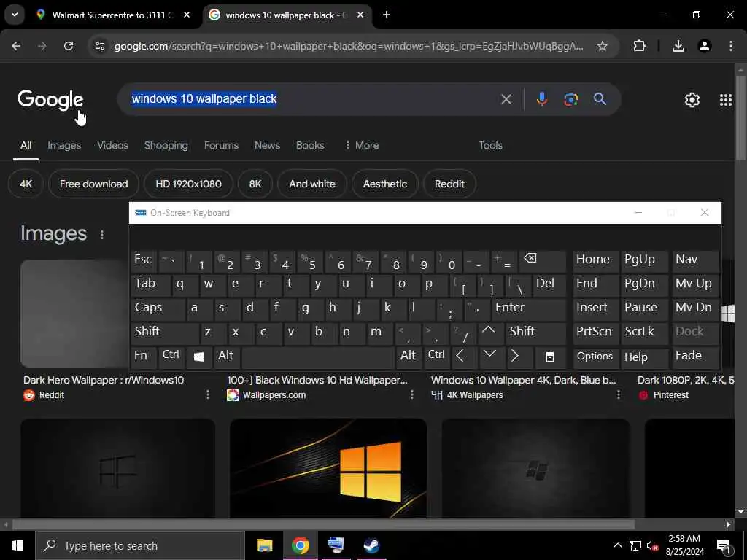Switch to Walmart Supercentre maps tab
747x560 pixels.
tap(113, 15)
